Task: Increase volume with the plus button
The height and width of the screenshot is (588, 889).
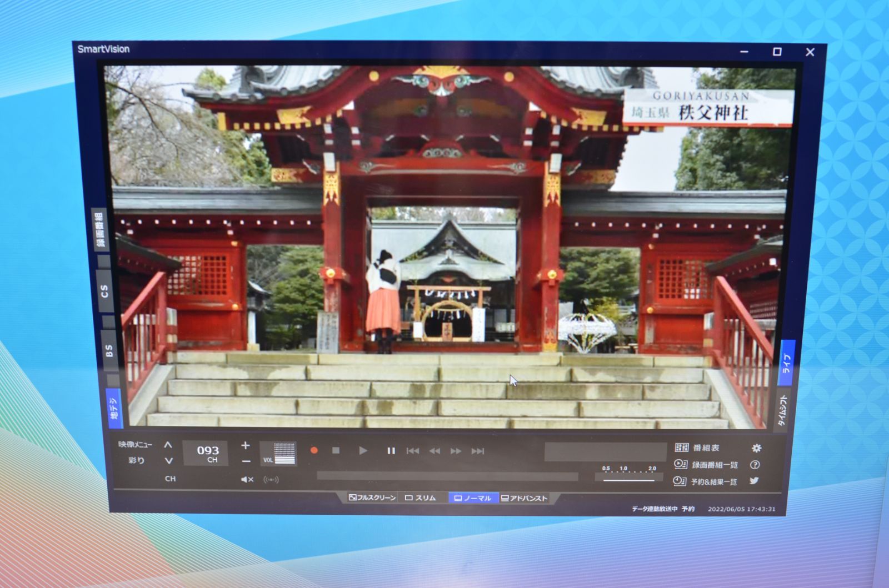Action: tap(246, 445)
